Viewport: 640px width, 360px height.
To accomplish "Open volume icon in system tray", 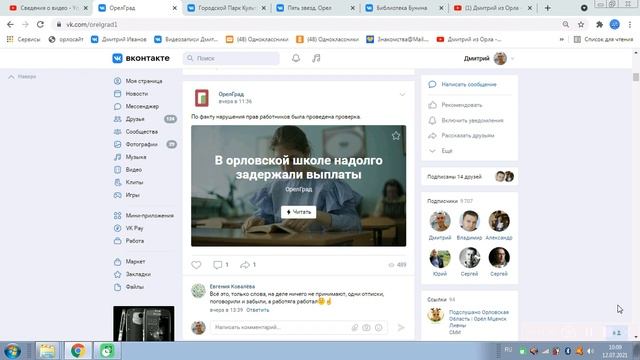I will 591,351.
